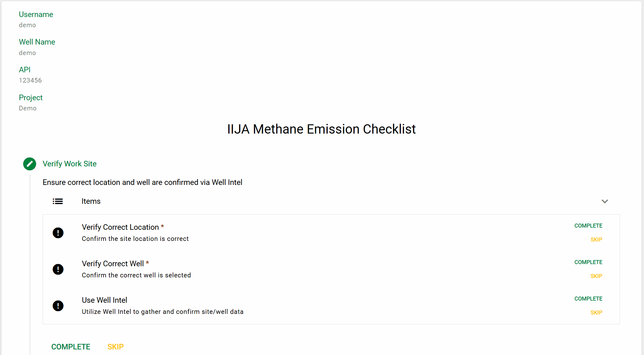Complete the whole Verify Work Site step
Viewport: 644px width, 355px height.
pos(71,347)
